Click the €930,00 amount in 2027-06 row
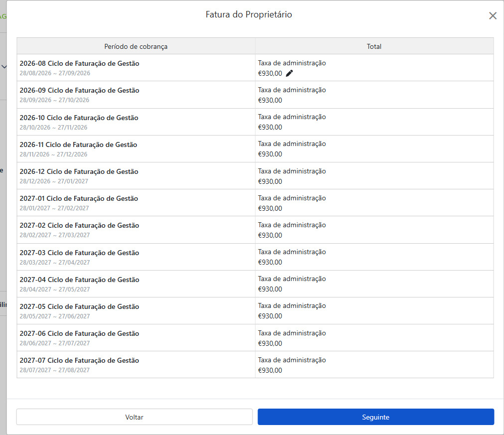 coord(270,343)
